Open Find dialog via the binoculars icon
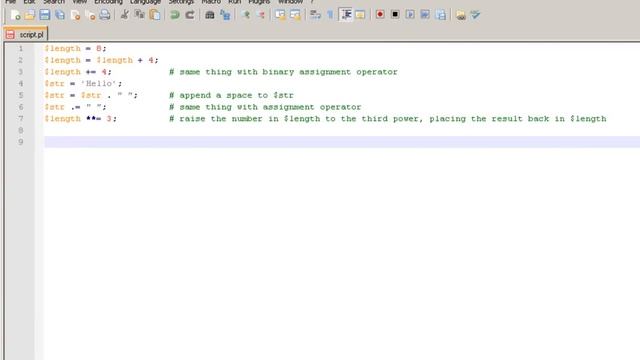Viewport: 640px width, 360px height. click(210, 15)
